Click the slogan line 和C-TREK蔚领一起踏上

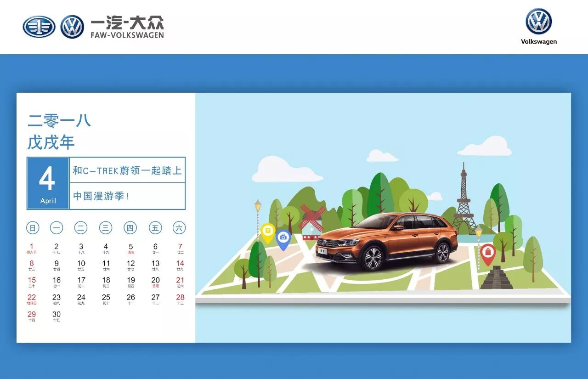pyautogui.click(x=127, y=170)
